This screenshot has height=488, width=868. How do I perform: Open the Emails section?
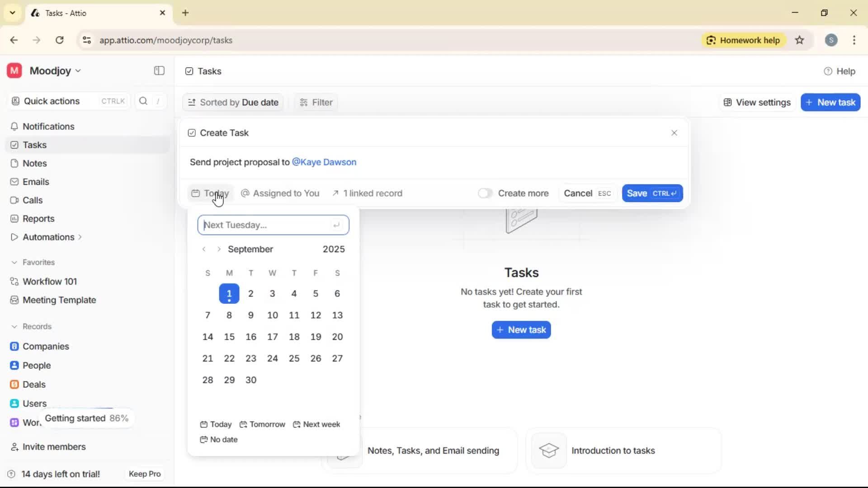[35, 182]
